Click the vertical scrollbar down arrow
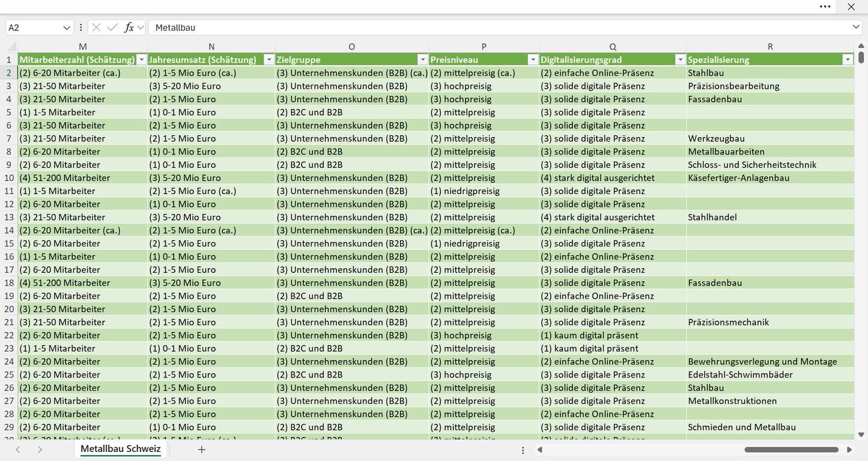The image size is (868, 461). coord(861,435)
